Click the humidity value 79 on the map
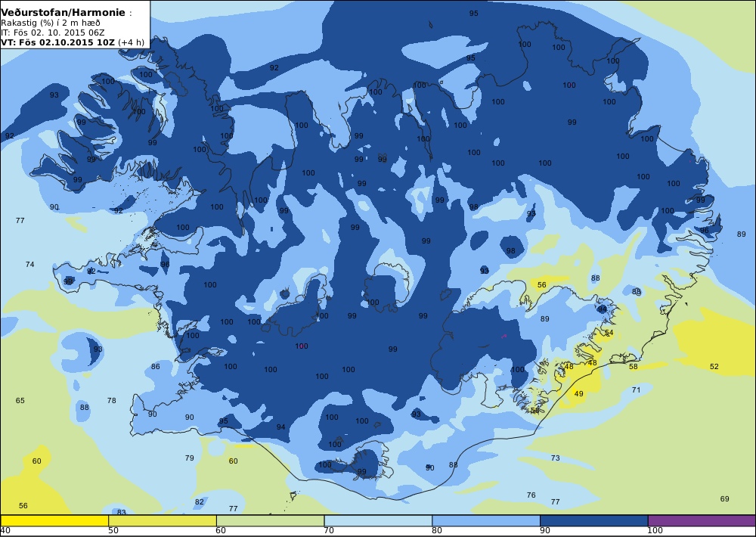 click(190, 458)
